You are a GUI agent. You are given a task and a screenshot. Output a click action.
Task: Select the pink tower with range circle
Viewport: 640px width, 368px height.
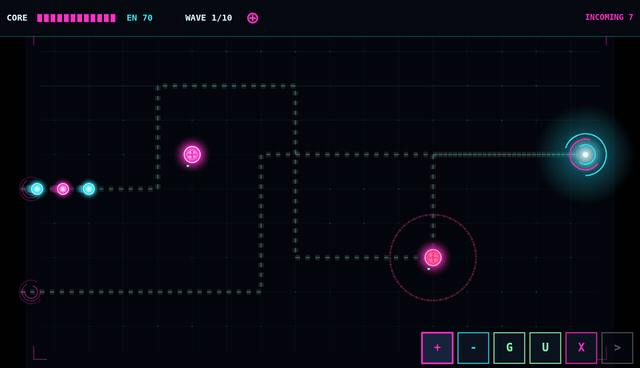click(433, 257)
